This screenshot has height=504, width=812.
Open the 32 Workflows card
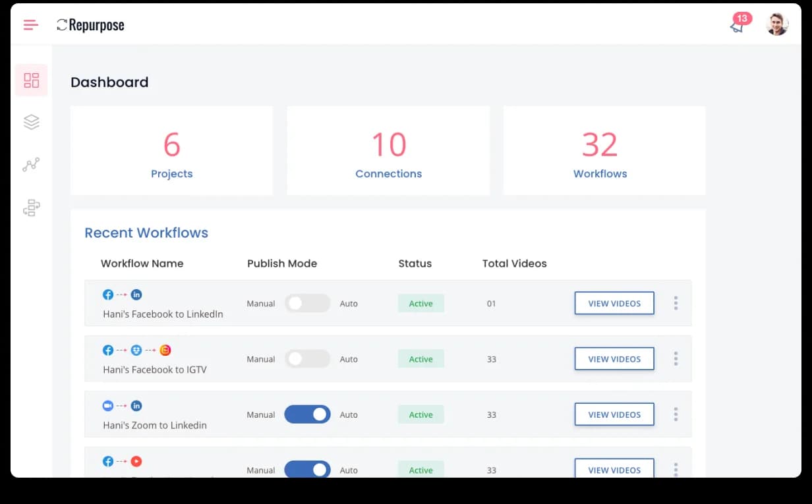pyautogui.click(x=604, y=150)
